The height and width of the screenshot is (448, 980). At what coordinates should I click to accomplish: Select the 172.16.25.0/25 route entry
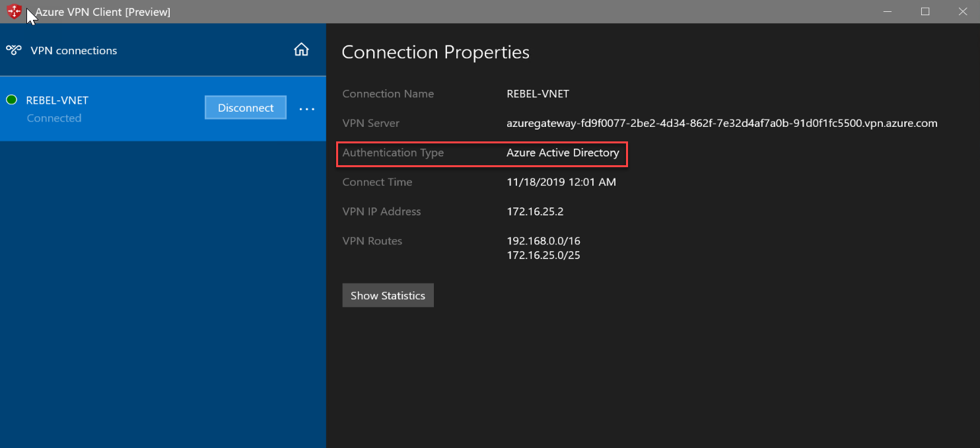tap(543, 255)
